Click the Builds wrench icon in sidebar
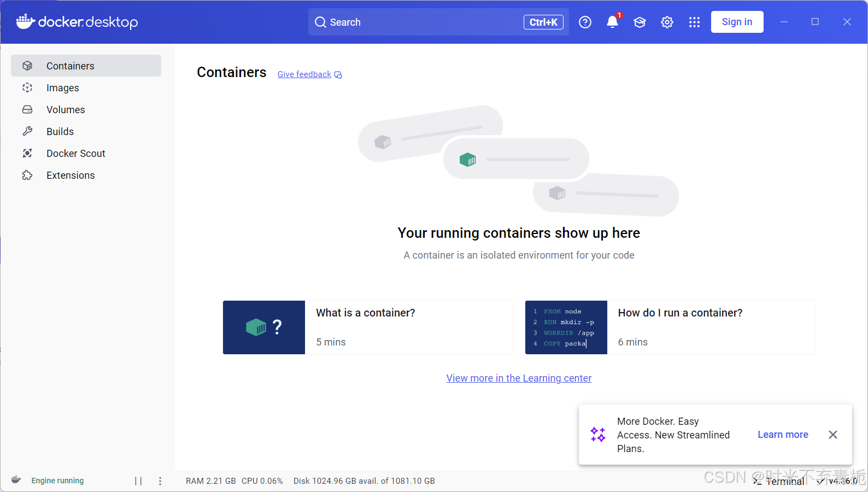 point(27,131)
